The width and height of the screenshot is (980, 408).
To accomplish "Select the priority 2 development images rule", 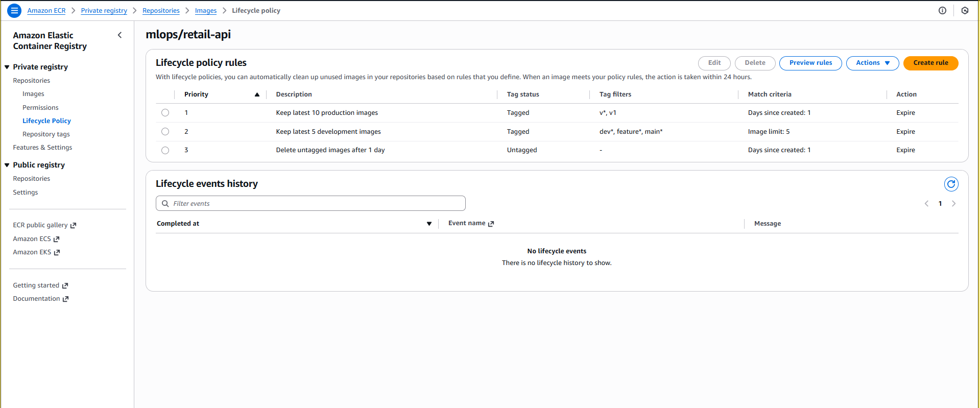I will tap(165, 132).
